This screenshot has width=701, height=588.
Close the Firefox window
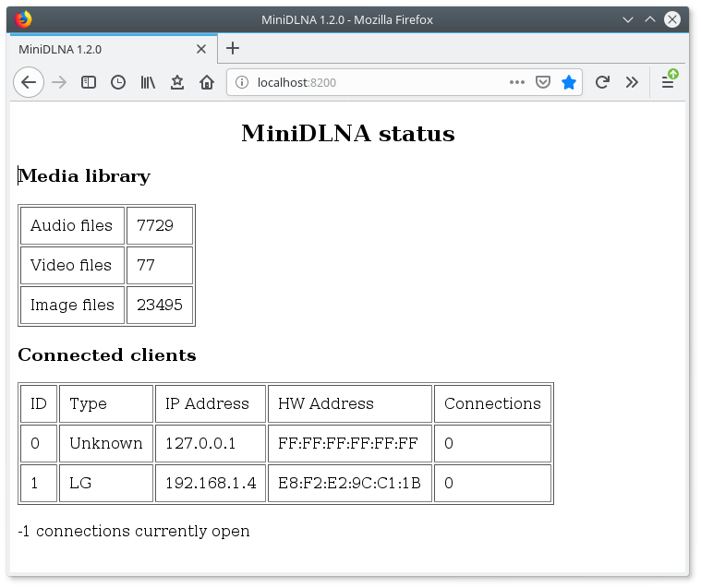click(672, 19)
